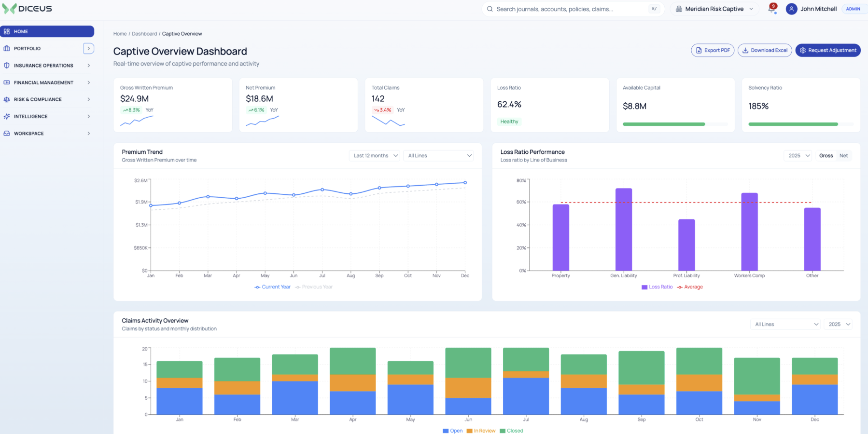
Task: Open the notifications bell icon
Action: click(771, 9)
